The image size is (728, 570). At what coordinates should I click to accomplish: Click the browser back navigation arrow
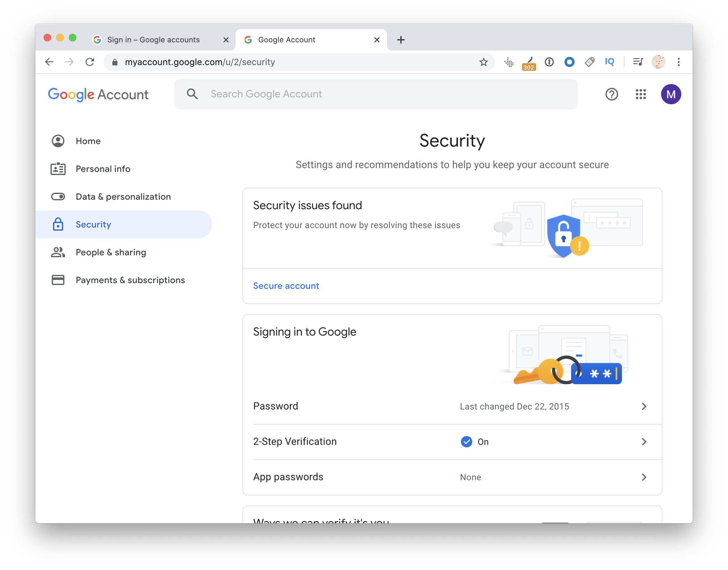tap(50, 62)
